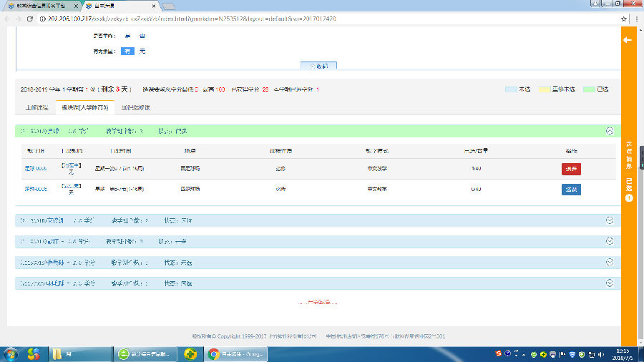Expand the first blue collapsed course row
The width and height of the screenshot is (644, 362).
(610, 220)
